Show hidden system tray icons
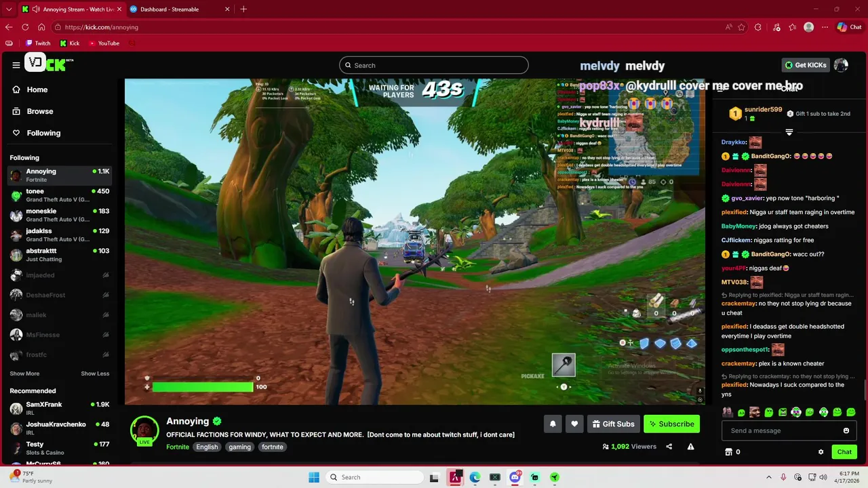The image size is (868, 488). [768, 477]
